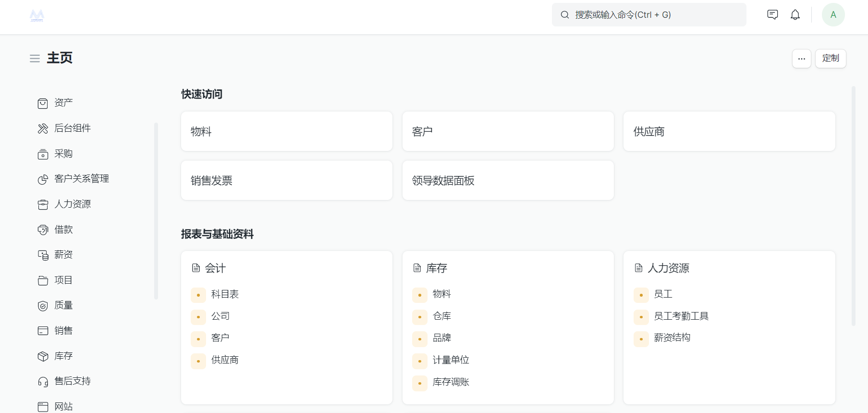Open the 销售发票 quick access shortcut
The image size is (868, 413).
tap(286, 180)
